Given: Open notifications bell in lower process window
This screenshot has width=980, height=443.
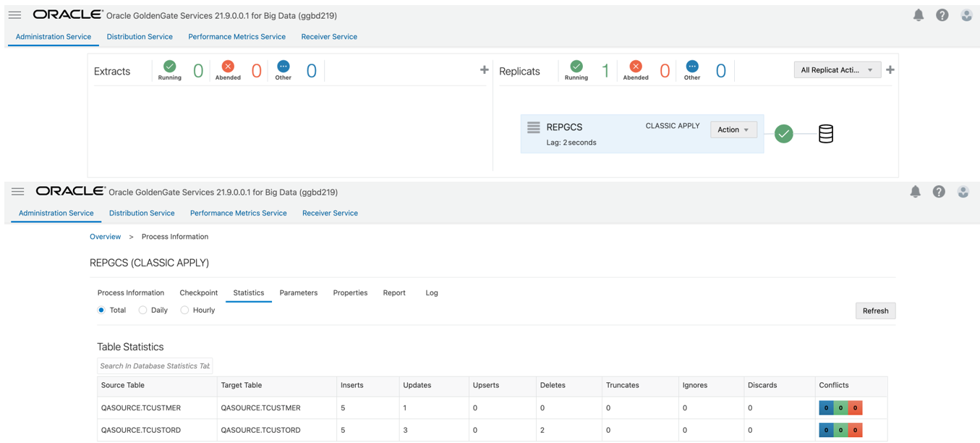Looking at the screenshot, I should (x=916, y=191).
